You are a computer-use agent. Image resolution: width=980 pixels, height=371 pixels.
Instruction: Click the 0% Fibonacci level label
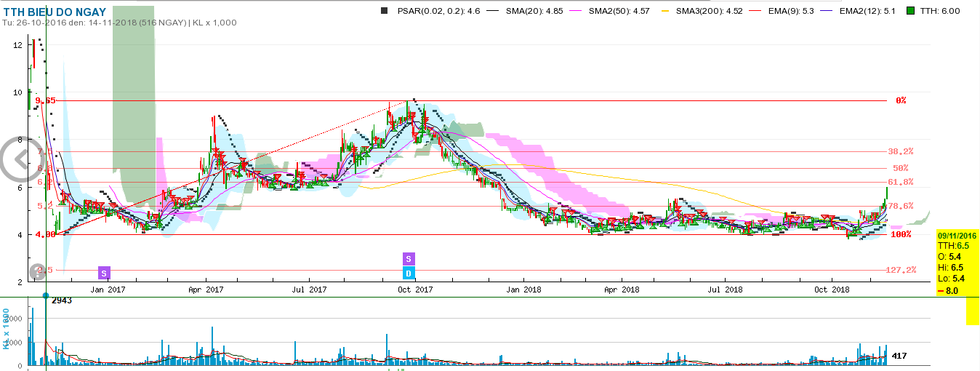pyautogui.click(x=901, y=100)
